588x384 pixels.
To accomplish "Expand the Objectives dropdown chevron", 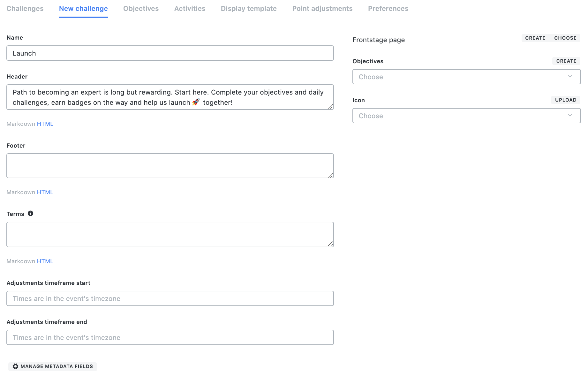I will point(570,77).
